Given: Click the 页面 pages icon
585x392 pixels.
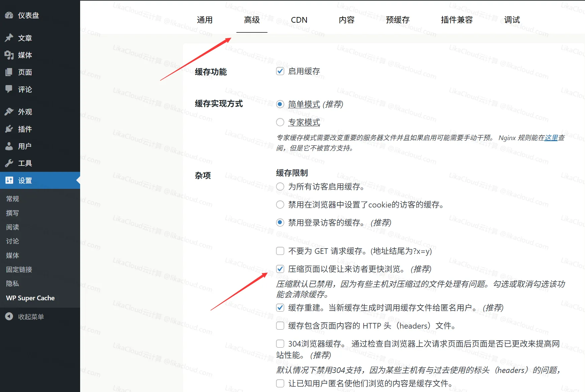Looking at the screenshot, I should 9,72.
